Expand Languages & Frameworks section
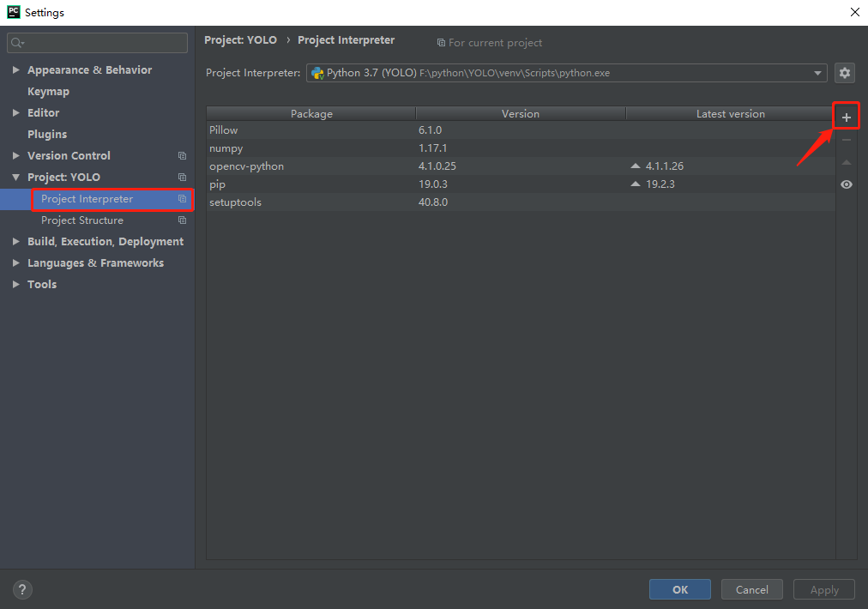Screen dimensions: 868x609 (15, 263)
